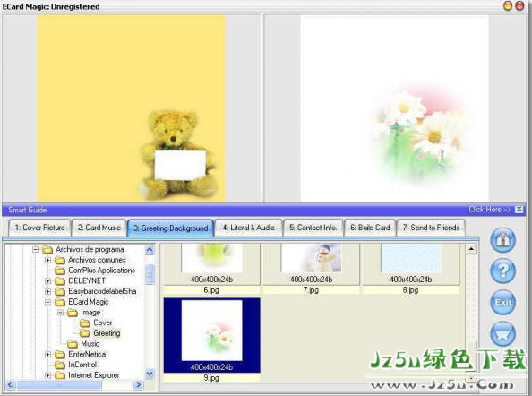532x396 pixels.
Task: Click the tree horizontal scroll right arrow
Action: point(138,384)
